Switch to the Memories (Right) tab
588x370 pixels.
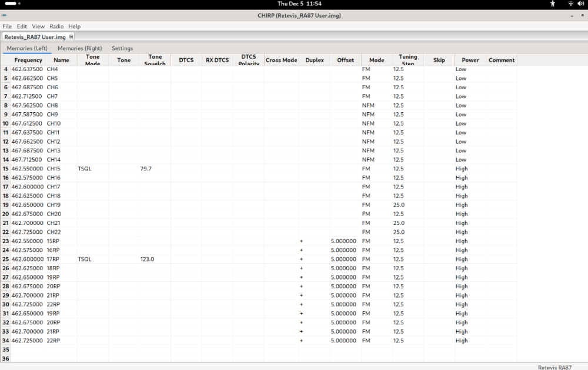79,48
